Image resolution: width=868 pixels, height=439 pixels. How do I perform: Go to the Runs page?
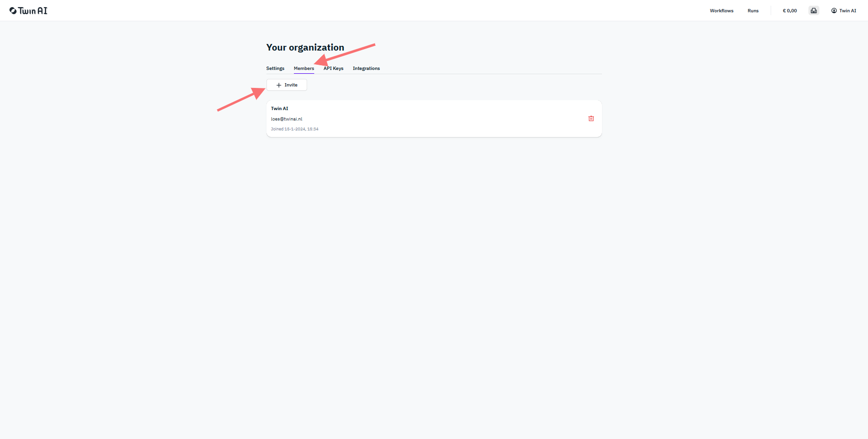(x=753, y=10)
